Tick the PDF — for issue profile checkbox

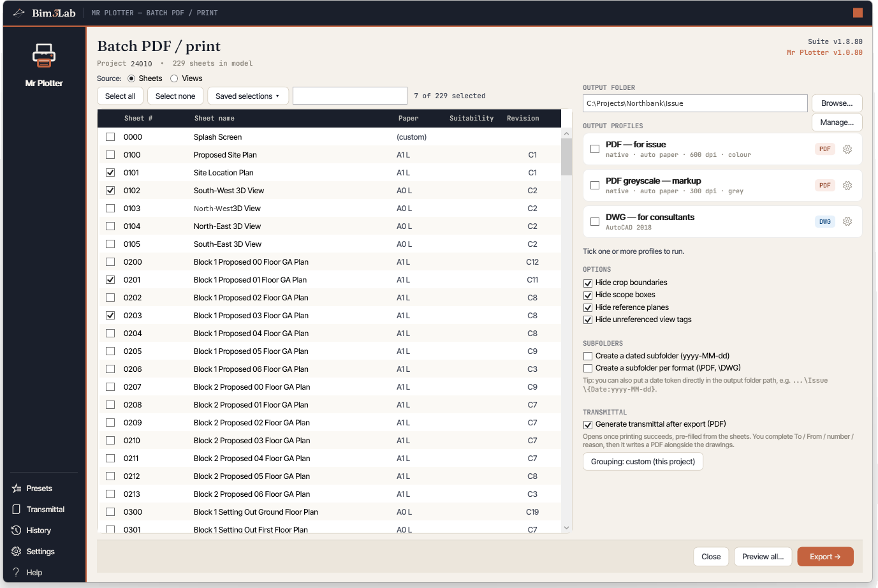(x=595, y=149)
